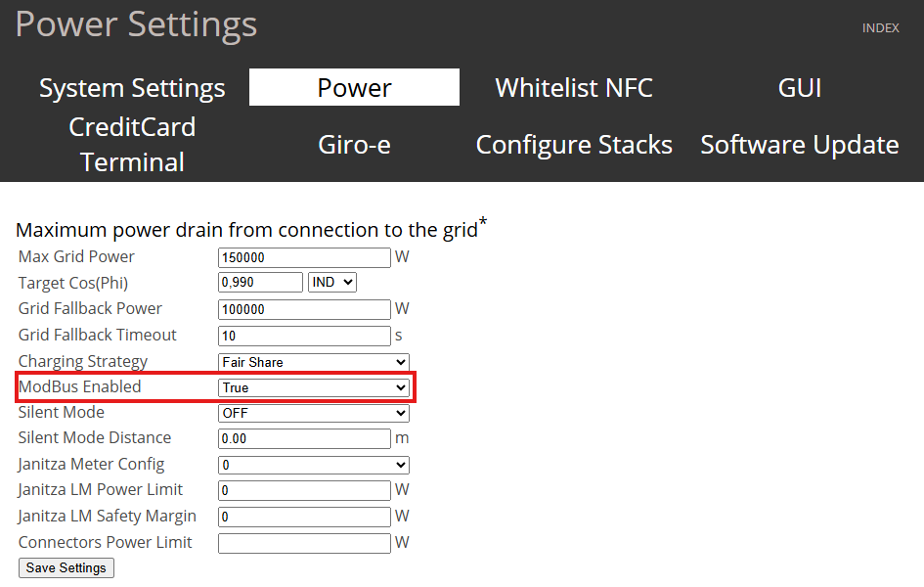
Task: Click the Grid Fallback Power field
Action: click(304, 309)
